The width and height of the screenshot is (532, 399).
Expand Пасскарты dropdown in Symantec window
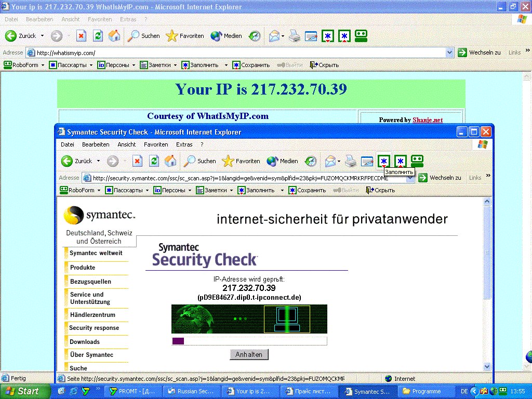pos(147,190)
